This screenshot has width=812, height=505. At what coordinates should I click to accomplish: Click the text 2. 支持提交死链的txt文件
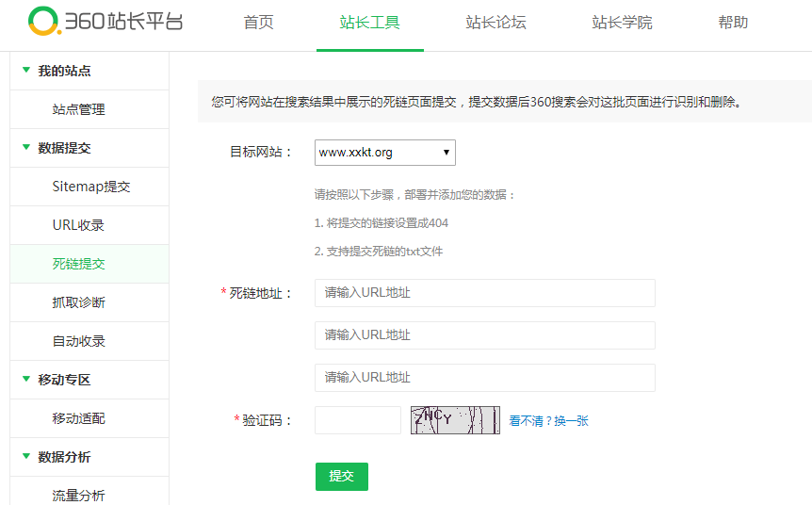pyautogui.click(x=379, y=252)
